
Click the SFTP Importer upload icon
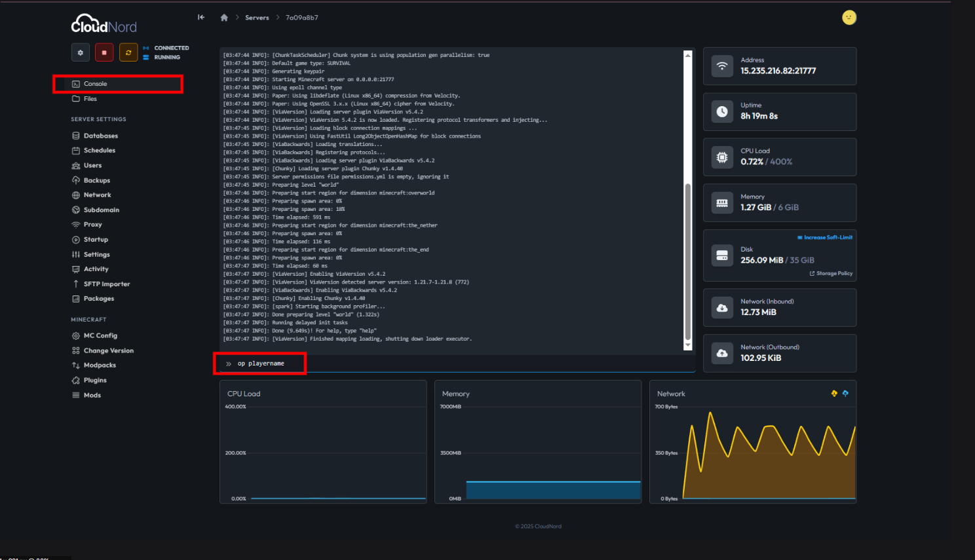tap(76, 284)
